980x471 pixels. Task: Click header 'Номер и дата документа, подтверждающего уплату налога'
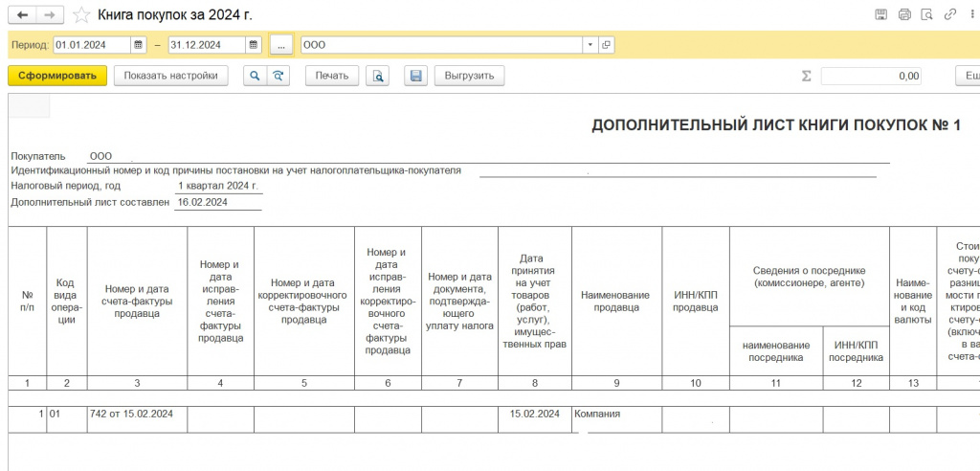pyautogui.click(x=460, y=302)
